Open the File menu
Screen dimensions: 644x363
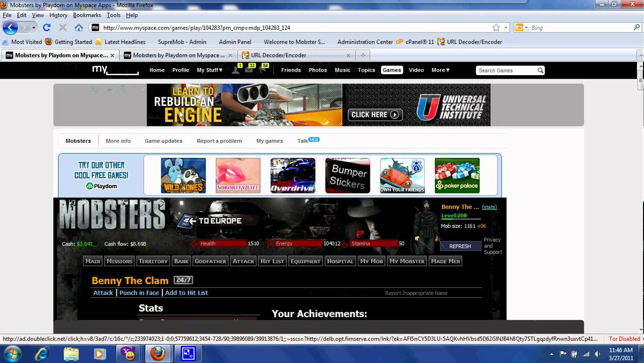tap(7, 15)
